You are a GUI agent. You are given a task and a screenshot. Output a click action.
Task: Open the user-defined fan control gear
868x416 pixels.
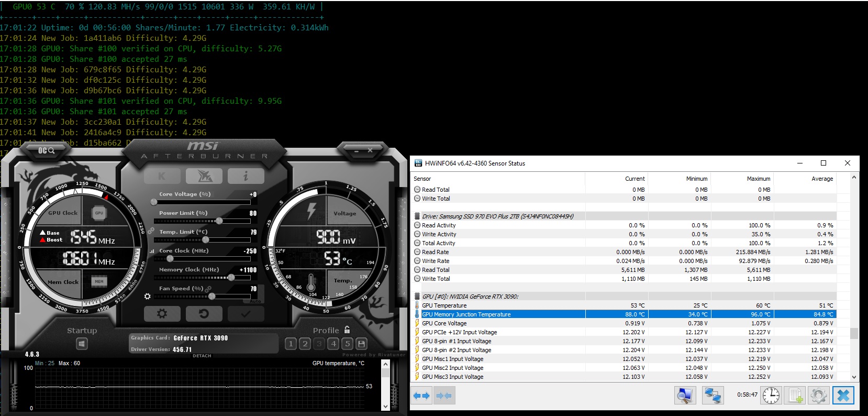148,296
